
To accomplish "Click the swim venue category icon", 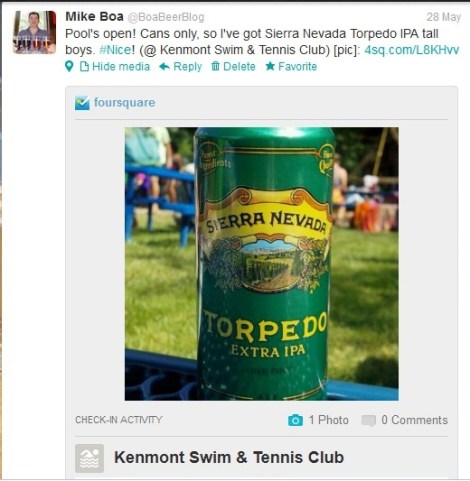I will pos(89,458).
